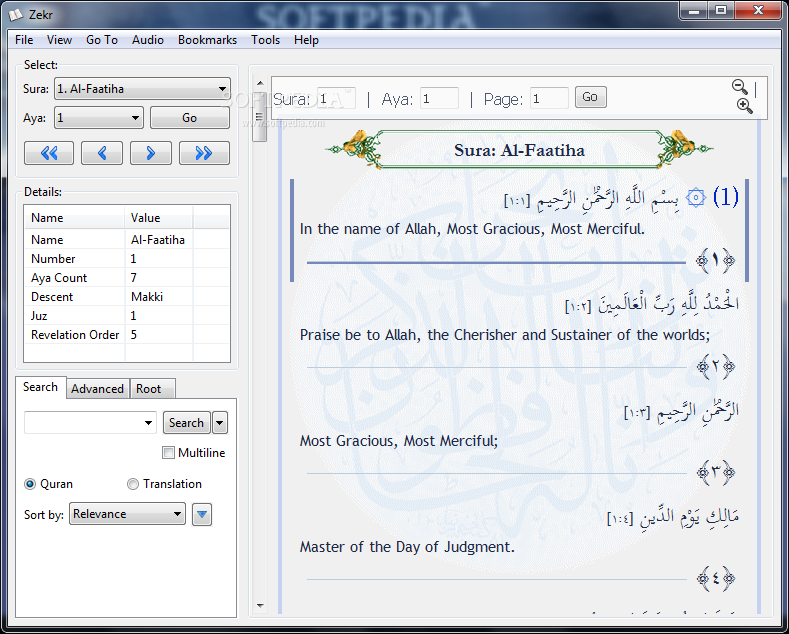789x634 pixels.
Task: Switch to the Advanced search tab
Action: (97, 389)
